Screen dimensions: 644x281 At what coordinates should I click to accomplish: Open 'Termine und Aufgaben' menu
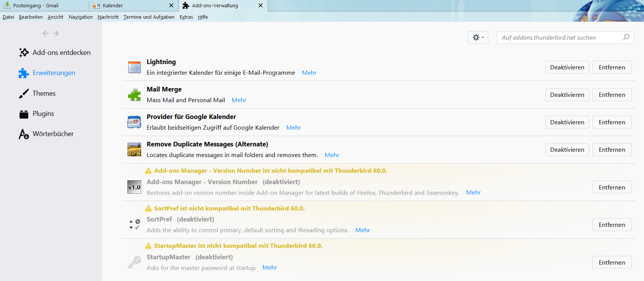pyautogui.click(x=149, y=17)
